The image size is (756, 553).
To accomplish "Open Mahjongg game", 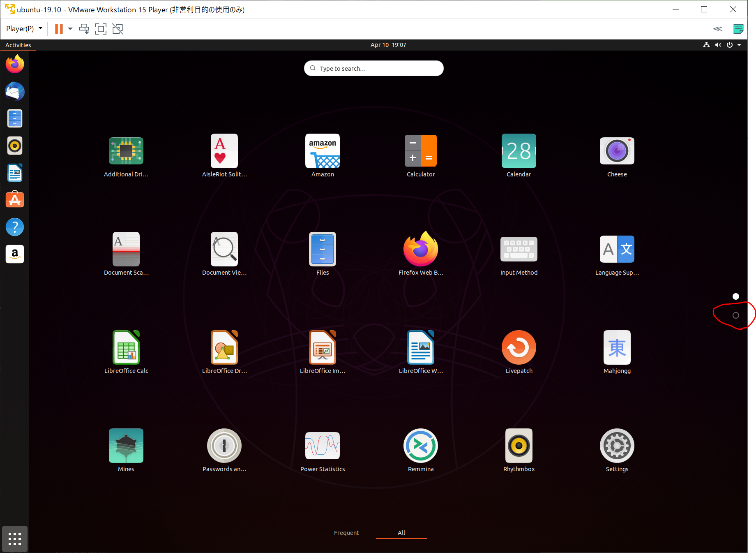I will pyautogui.click(x=617, y=352).
